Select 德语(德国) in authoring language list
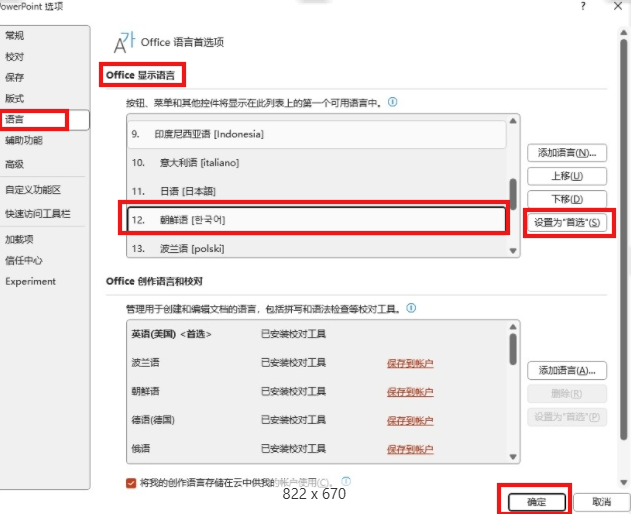 [x=317, y=420]
